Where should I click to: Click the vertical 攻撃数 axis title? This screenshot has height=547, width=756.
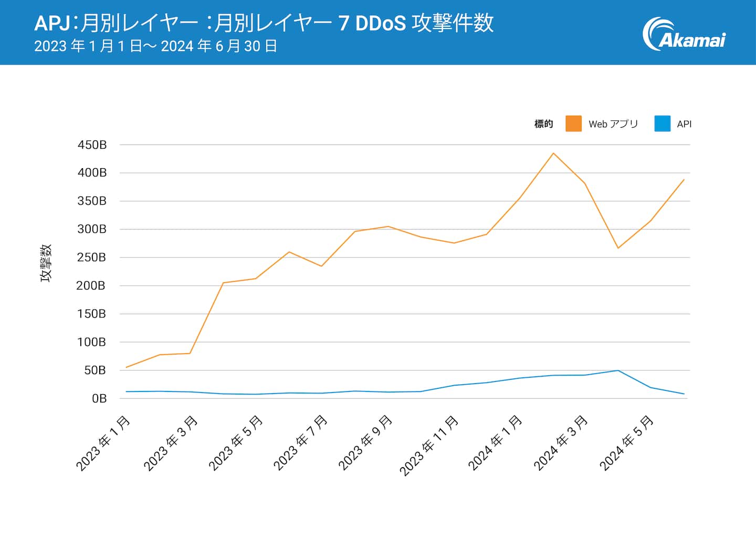(46, 263)
